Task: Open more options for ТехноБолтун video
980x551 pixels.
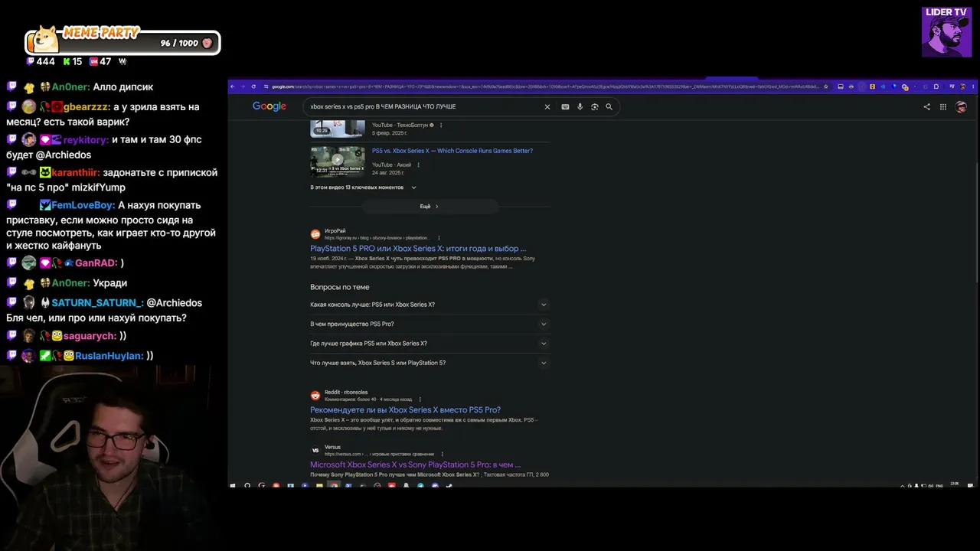Action: coord(441,125)
